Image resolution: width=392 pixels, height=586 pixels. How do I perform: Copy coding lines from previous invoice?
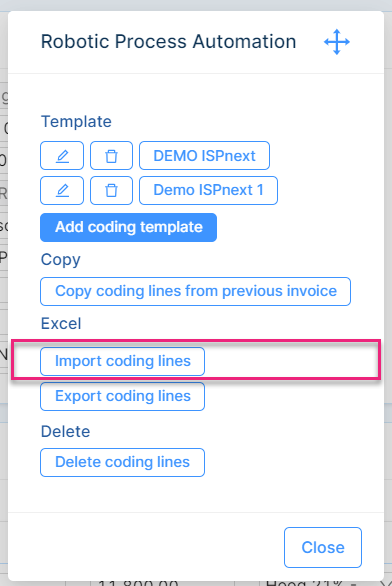tap(195, 292)
